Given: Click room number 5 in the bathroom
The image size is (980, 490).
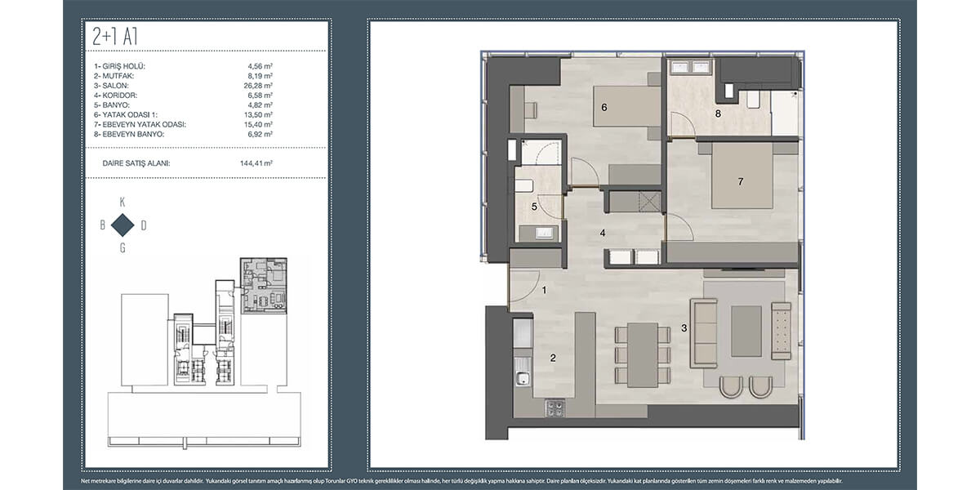Looking at the screenshot, I should coord(534,207).
